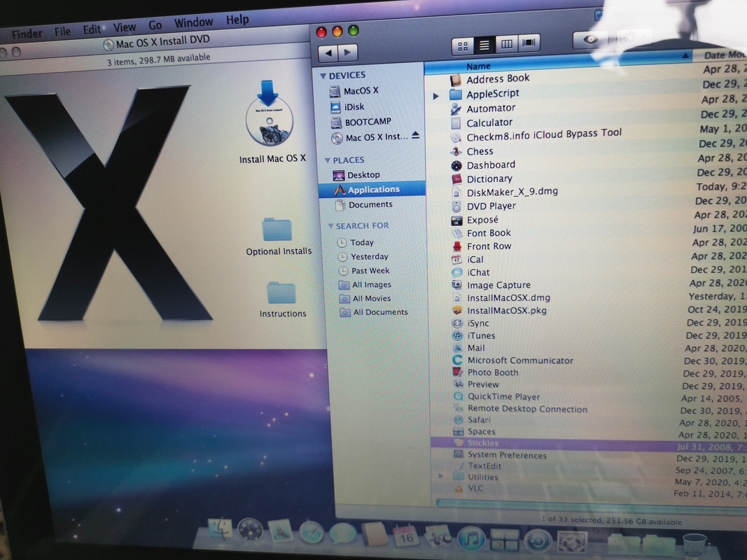The height and width of the screenshot is (560, 747).
Task: Switch to column view
Action: [506, 44]
